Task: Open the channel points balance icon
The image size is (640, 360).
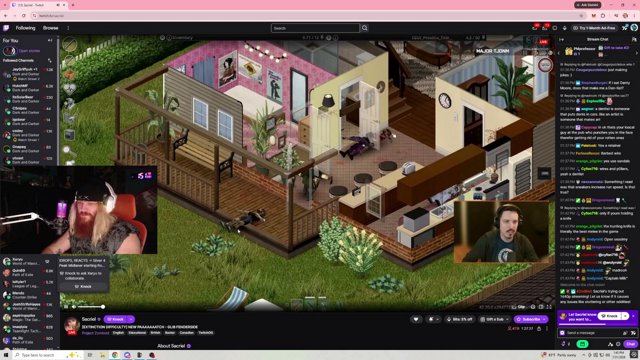Action: click(x=565, y=344)
